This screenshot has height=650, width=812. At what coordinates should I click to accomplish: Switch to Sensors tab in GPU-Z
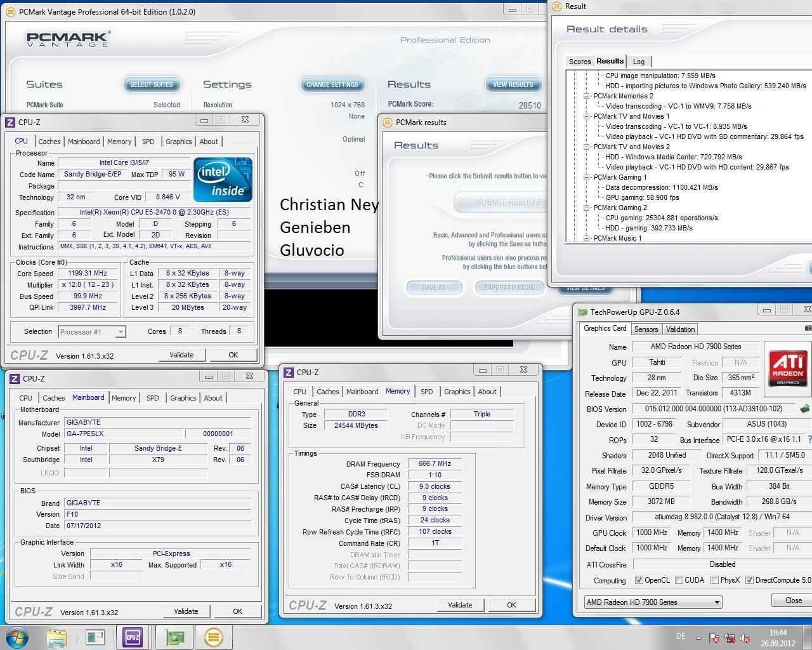click(x=646, y=329)
